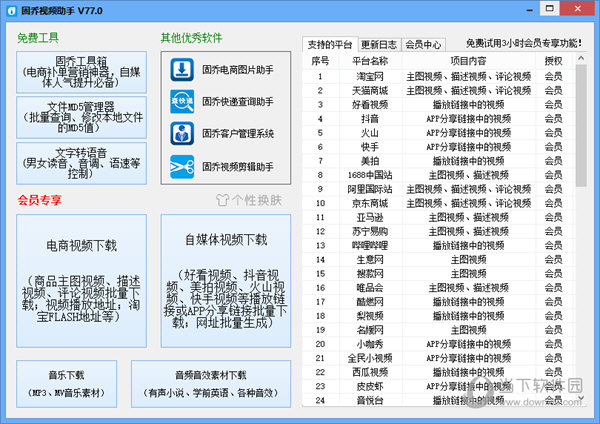This screenshot has width=600, height=424.
Task: Click the 项目内容 column header
Action: [468, 61]
